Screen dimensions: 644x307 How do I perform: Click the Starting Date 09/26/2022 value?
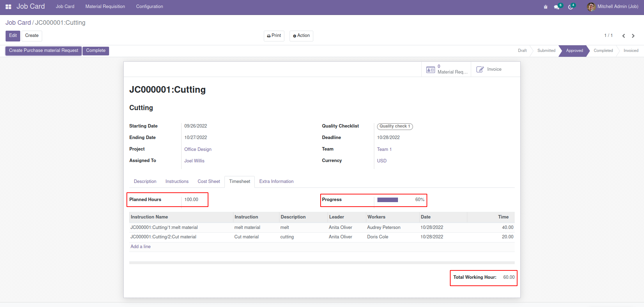pos(195,126)
